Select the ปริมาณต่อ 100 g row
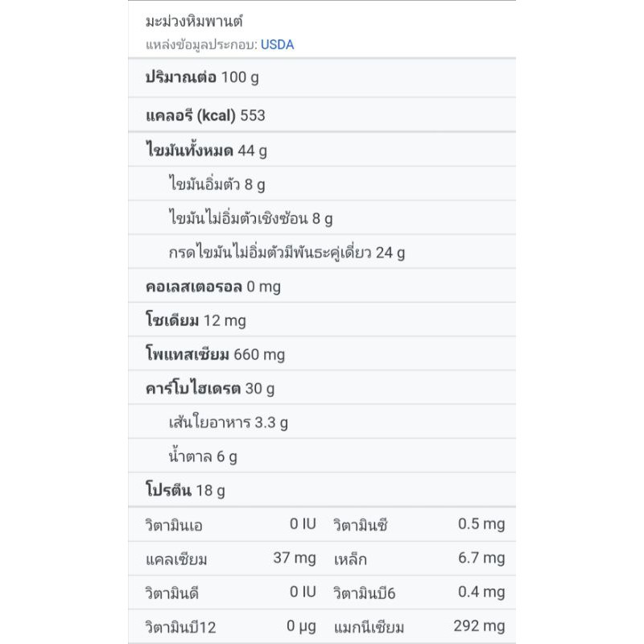The height and width of the screenshot is (644, 644). pyautogui.click(x=202, y=78)
